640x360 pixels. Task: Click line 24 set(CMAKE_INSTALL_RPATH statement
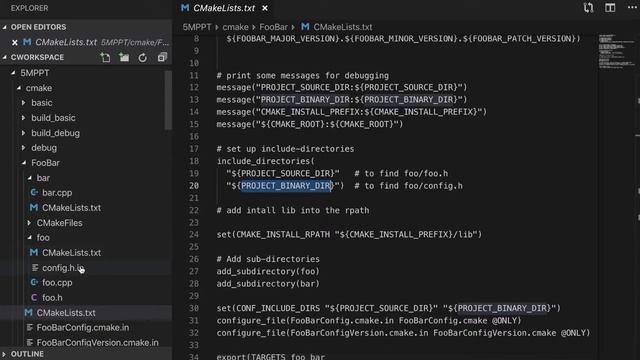point(349,235)
